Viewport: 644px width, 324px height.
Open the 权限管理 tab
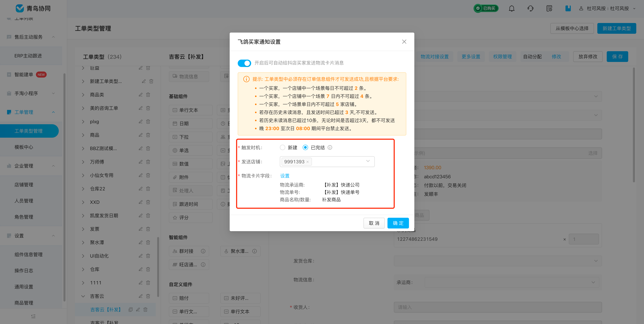(x=502, y=57)
